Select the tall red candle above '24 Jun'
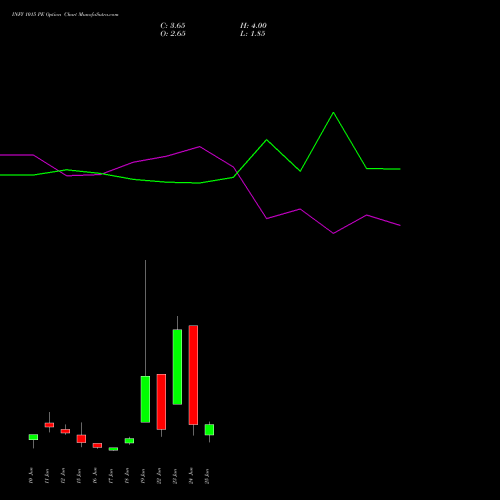 pyautogui.click(x=193, y=375)
